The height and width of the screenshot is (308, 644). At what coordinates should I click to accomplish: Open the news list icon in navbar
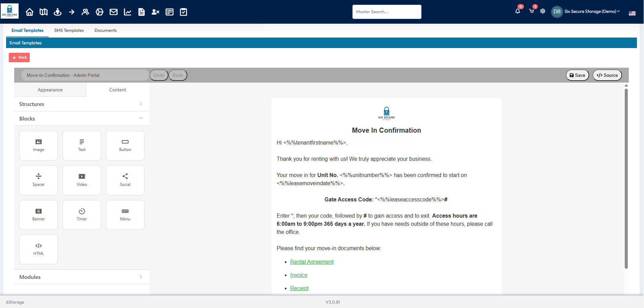point(169,12)
